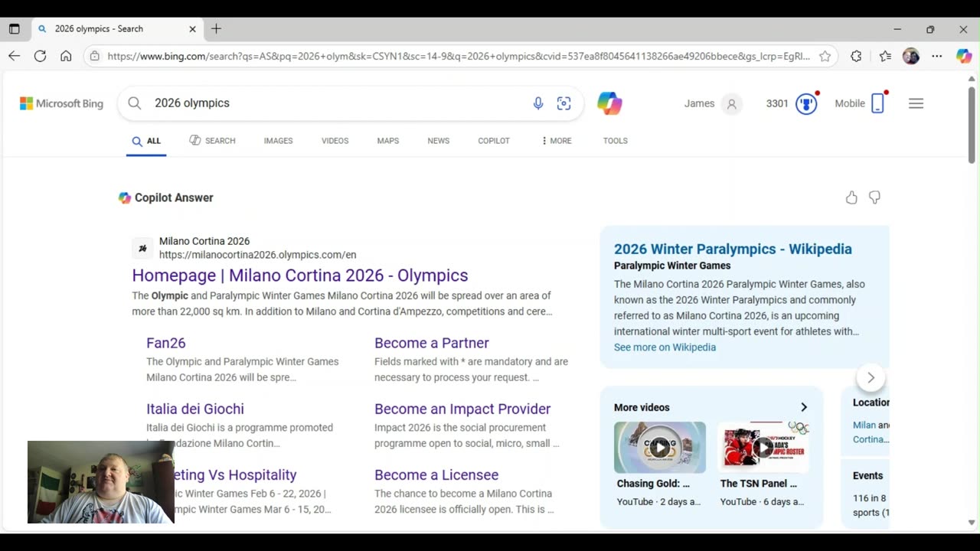Viewport: 980px width, 551px height.
Task: Open Bing hamburger settings menu
Action: click(x=916, y=103)
